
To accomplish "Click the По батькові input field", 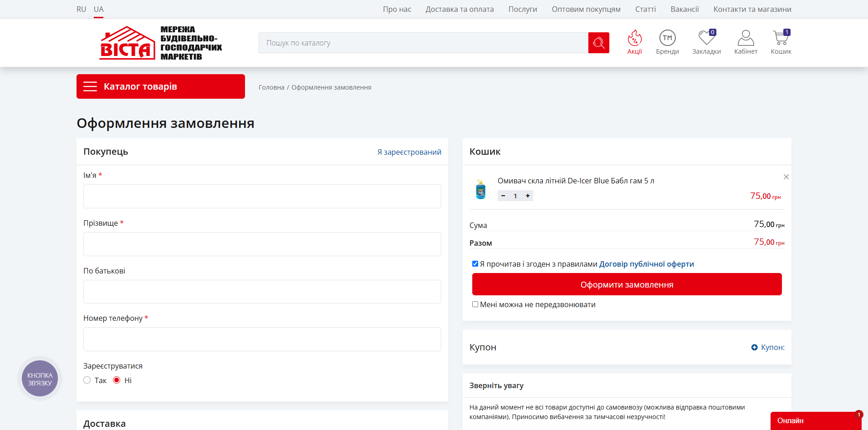I will (x=262, y=292).
